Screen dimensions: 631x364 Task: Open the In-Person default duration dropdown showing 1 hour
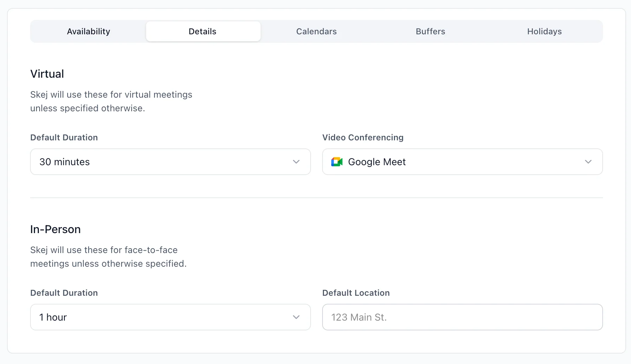click(x=171, y=317)
